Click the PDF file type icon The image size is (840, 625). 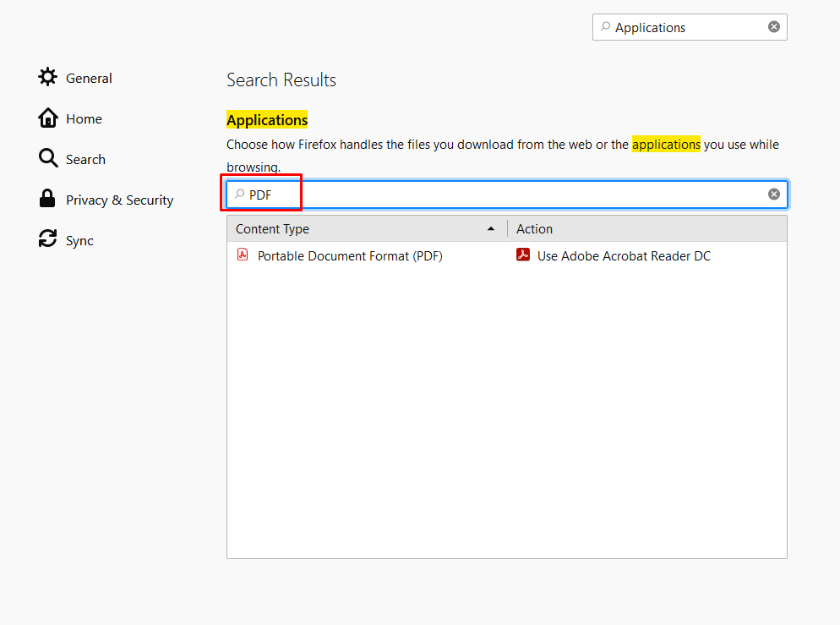point(243,255)
